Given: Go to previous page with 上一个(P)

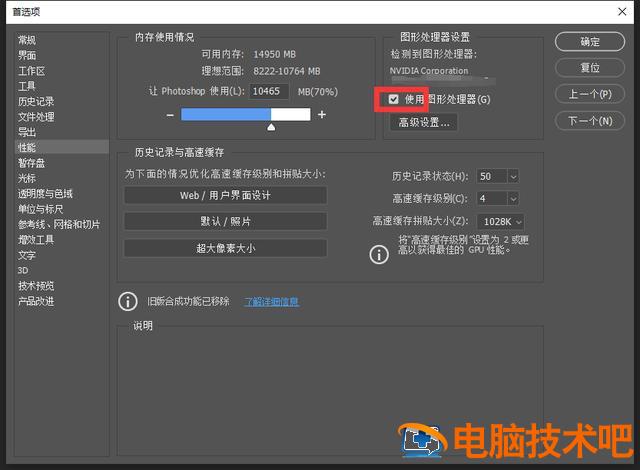Looking at the screenshot, I should point(590,94).
